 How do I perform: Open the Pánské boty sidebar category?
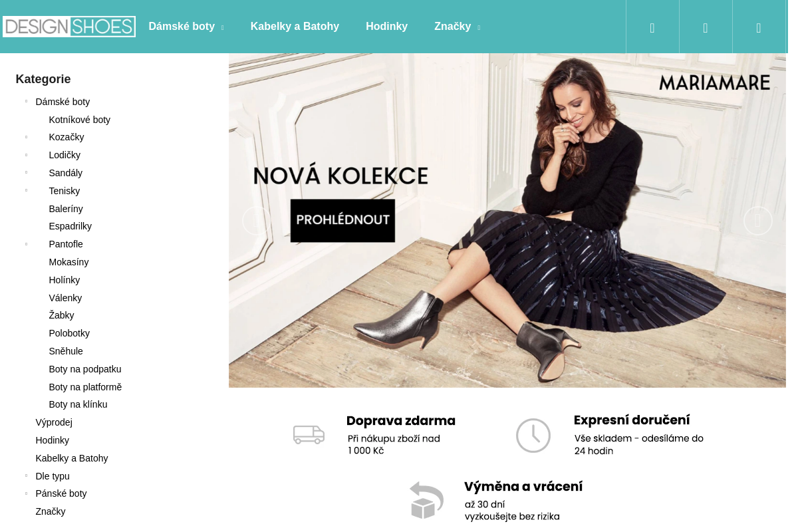point(61,493)
